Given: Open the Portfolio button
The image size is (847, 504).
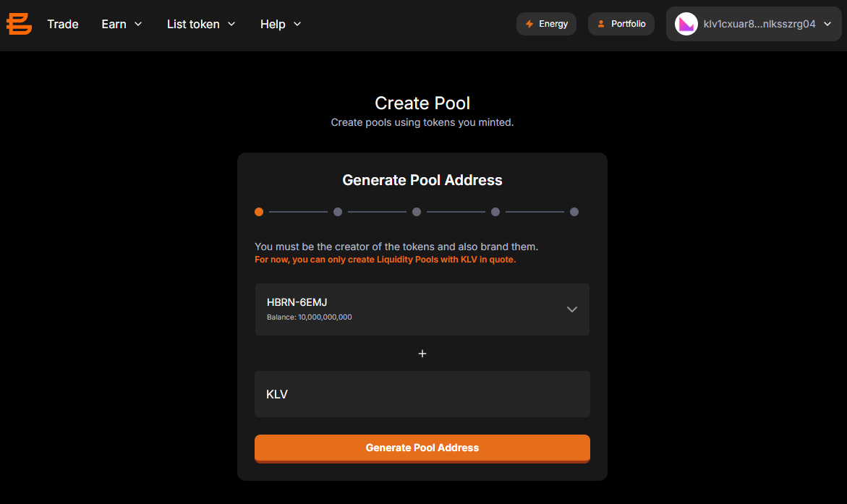Looking at the screenshot, I should click(621, 24).
